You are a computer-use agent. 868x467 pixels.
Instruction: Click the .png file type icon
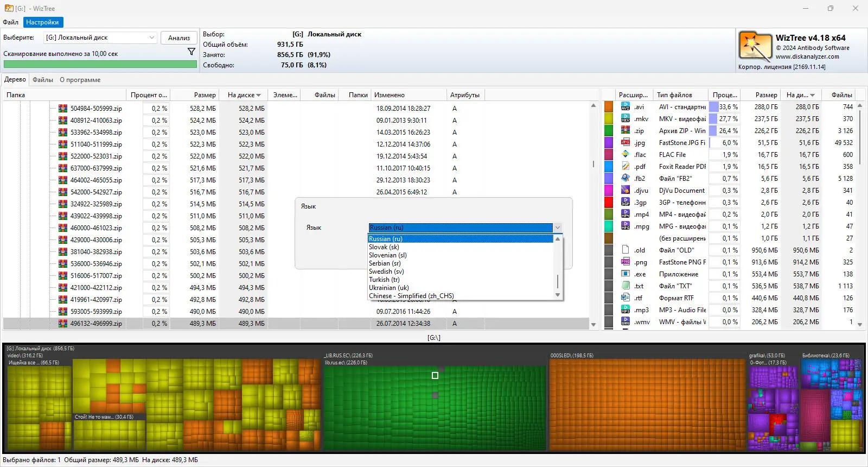coord(626,262)
